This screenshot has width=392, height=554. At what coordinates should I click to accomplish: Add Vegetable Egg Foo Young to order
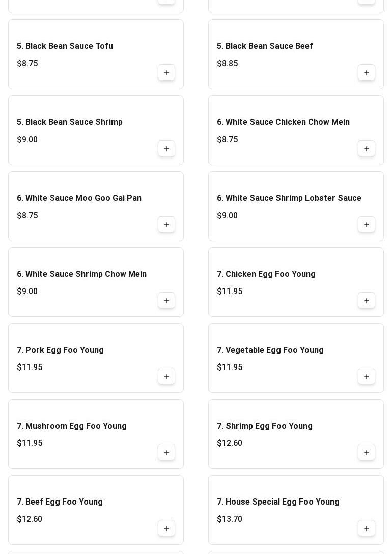(x=366, y=377)
